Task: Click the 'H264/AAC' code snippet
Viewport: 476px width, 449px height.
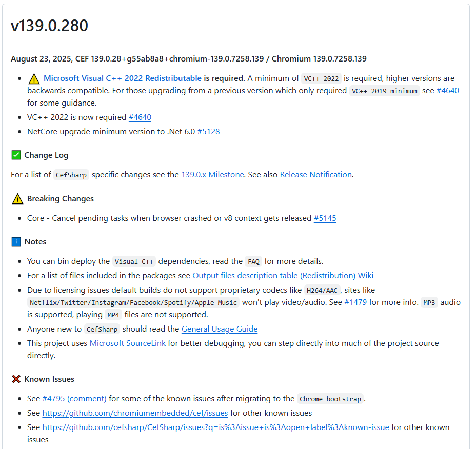Action: (322, 290)
